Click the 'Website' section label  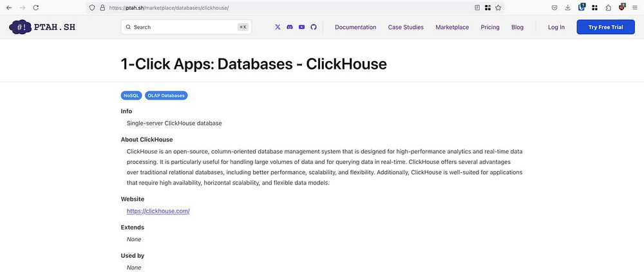point(132,199)
